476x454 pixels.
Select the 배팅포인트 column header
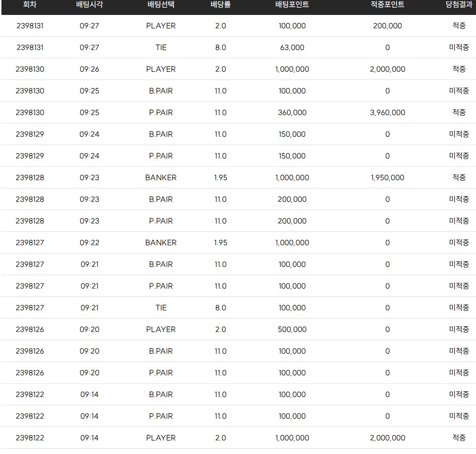pyautogui.click(x=292, y=4)
